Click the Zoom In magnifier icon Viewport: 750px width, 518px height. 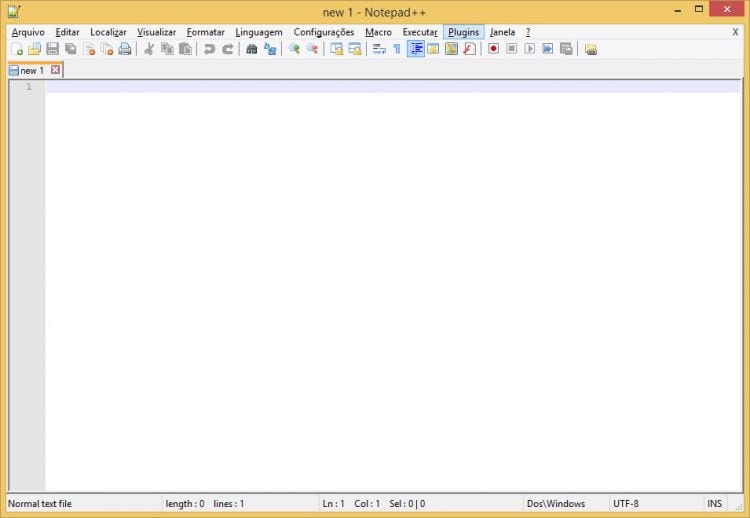(294, 49)
